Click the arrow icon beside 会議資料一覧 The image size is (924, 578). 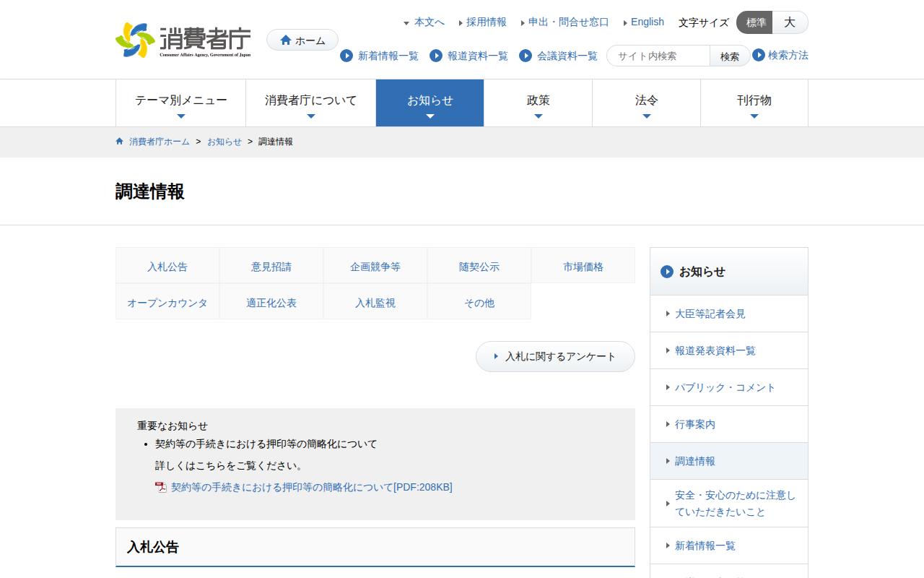coord(526,56)
